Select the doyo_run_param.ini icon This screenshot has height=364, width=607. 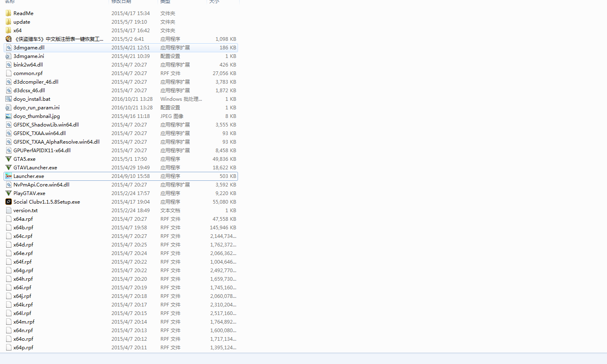coord(9,107)
